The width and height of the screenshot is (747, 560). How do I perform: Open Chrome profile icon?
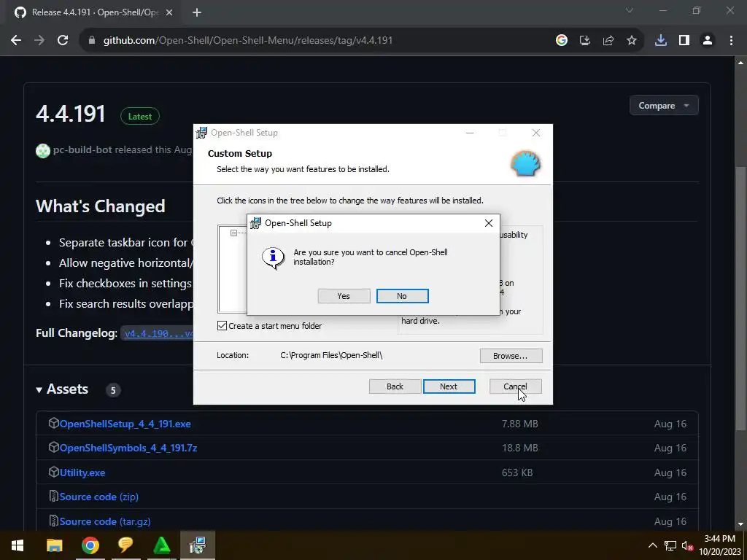(708, 41)
